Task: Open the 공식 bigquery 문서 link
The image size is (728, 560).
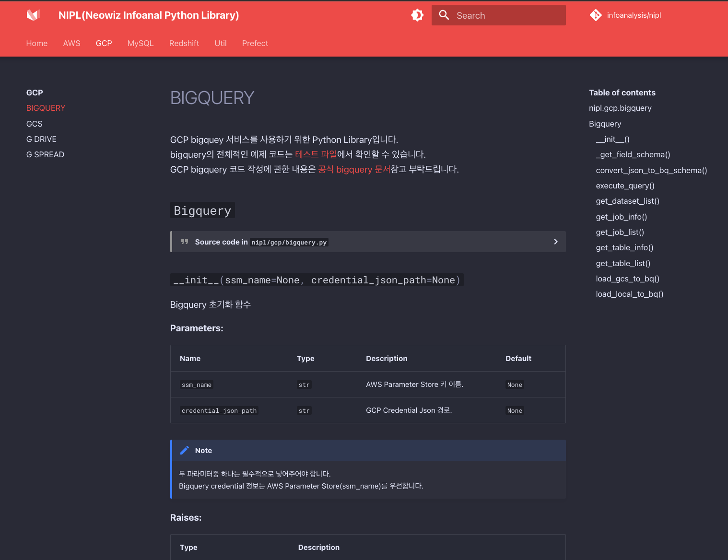Action: point(354,169)
